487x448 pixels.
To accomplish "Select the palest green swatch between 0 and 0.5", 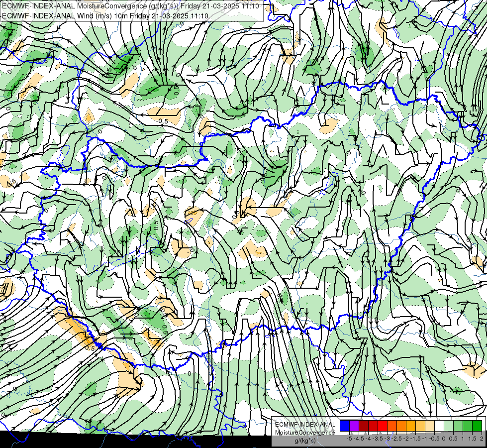I will coord(449,426).
